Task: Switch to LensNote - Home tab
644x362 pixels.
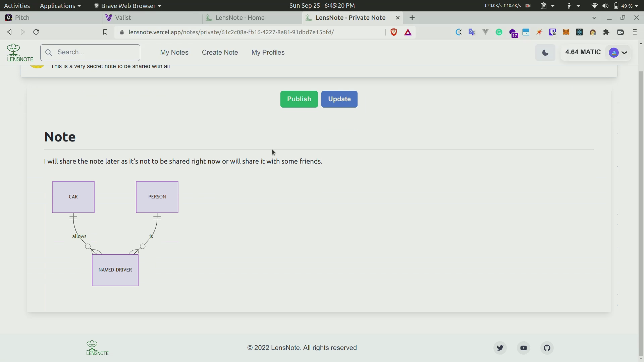Action: click(x=252, y=18)
